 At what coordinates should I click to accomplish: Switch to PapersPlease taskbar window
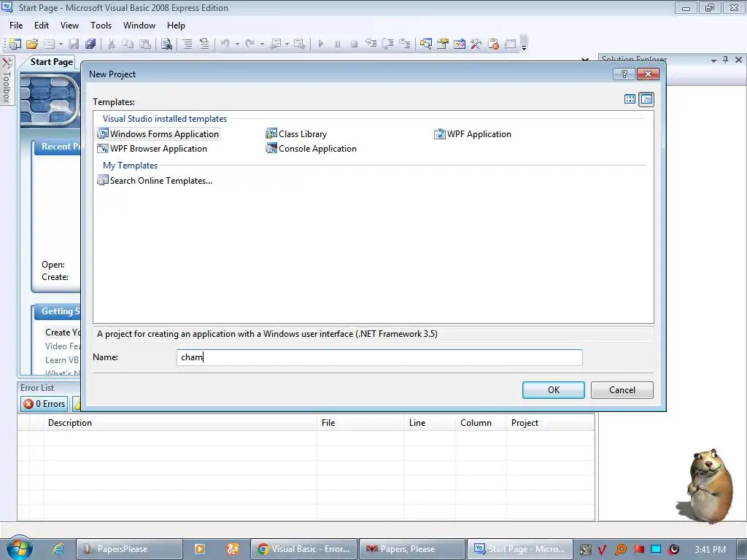129,549
